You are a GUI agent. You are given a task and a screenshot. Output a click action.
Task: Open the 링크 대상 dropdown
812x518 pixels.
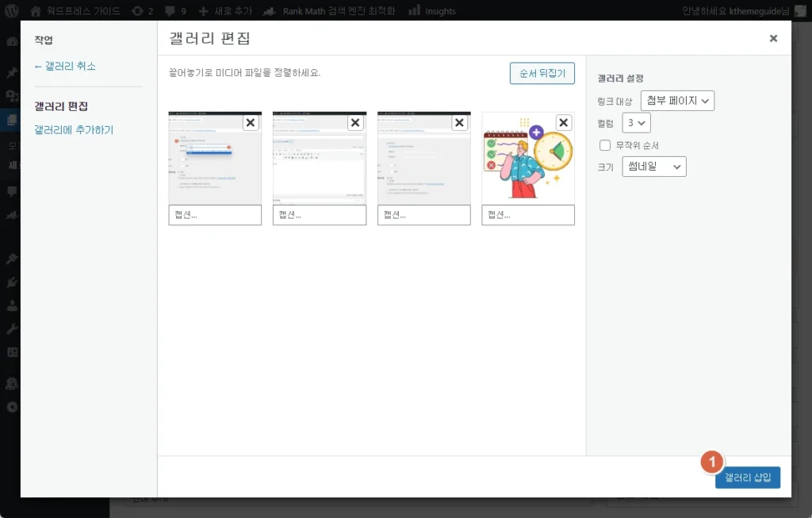[x=677, y=101]
